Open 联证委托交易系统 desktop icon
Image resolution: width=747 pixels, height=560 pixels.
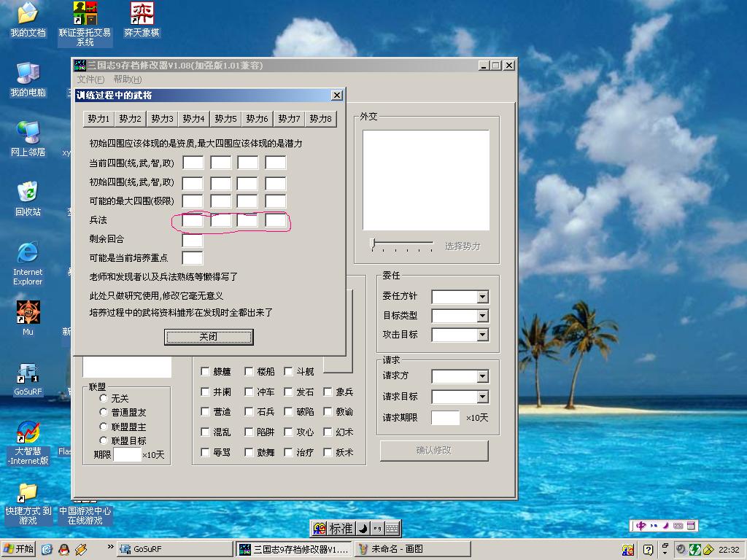pyautogui.click(x=85, y=14)
